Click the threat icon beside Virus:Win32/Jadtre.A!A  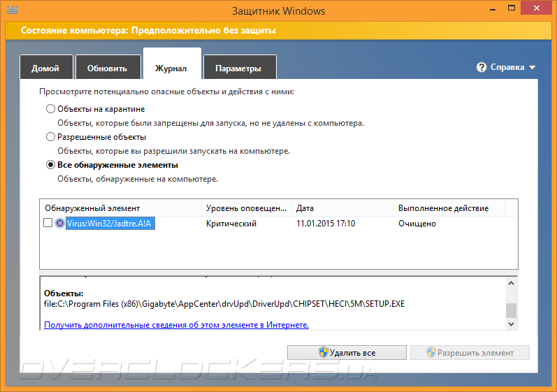coord(59,223)
